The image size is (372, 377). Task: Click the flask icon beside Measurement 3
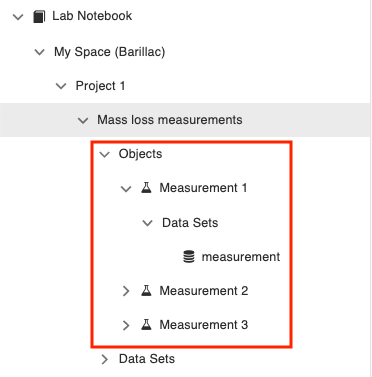click(x=146, y=325)
